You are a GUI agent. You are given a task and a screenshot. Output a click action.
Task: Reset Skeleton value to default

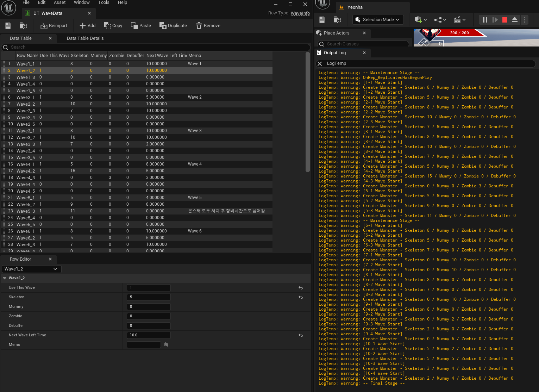click(x=301, y=297)
